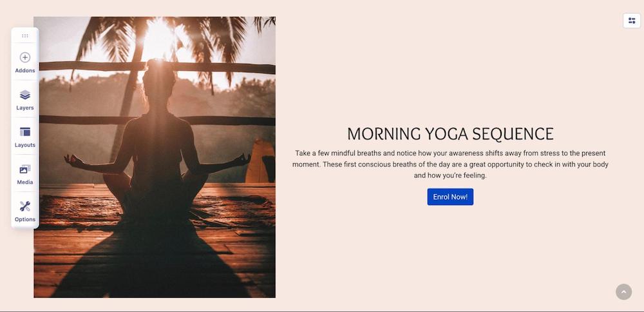Viewport: 644px width, 312px height.
Task: Click the Layouts grid icon
Action: 25,132
